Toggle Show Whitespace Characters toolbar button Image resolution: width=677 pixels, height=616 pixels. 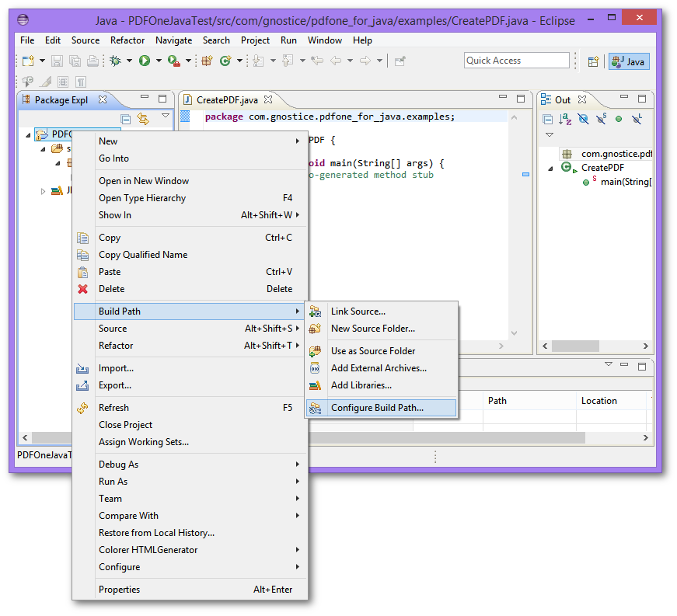pos(81,82)
